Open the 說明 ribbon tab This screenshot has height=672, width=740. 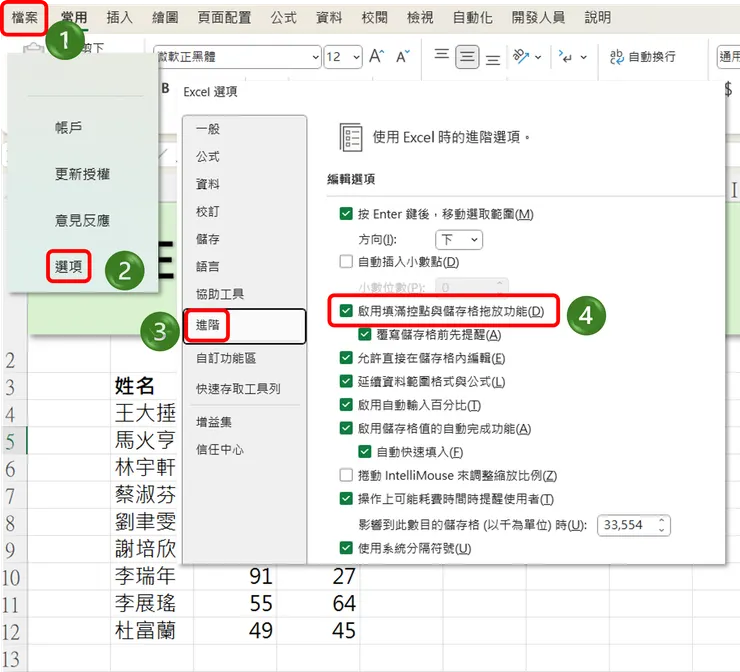(x=598, y=18)
